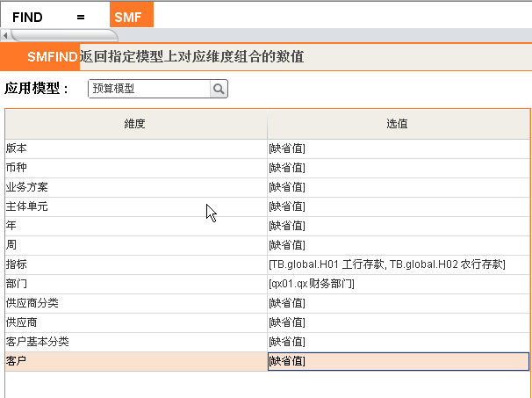Select the 客户基本分类 dimension row
Viewport: 532px width, 398px height.
coord(136,343)
